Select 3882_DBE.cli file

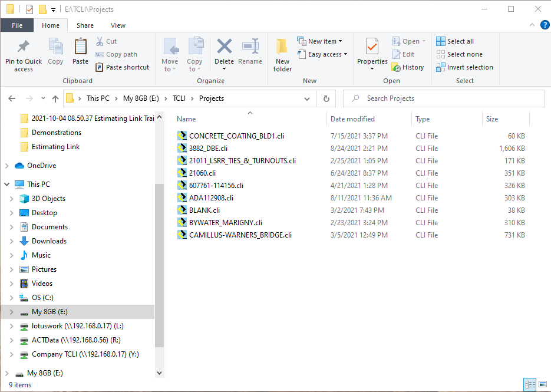(208, 149)
